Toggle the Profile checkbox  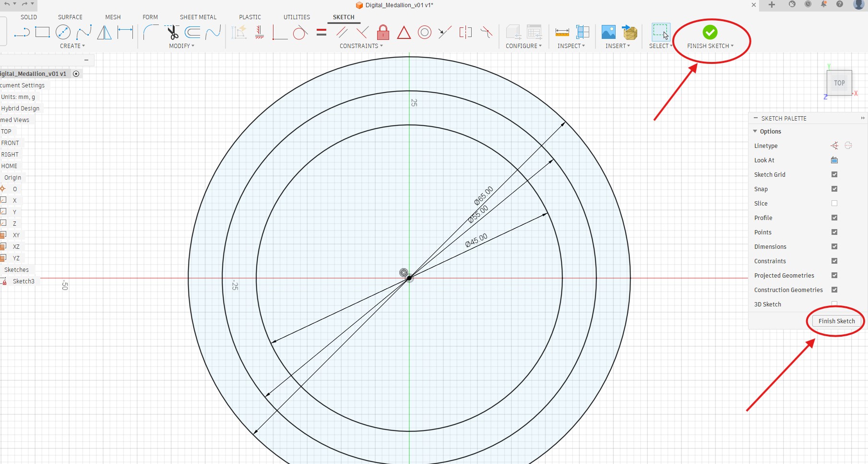(834, 218)
